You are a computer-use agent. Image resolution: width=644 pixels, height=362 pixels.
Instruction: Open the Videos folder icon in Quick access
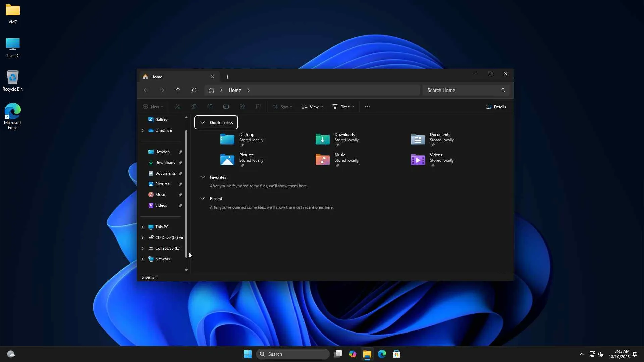pos(418,160)
